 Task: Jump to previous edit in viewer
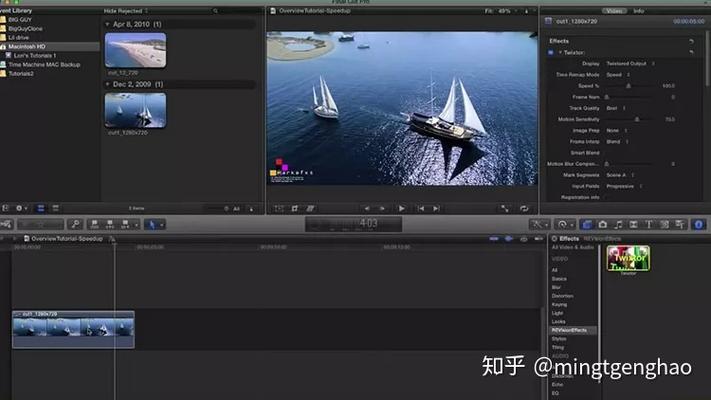point(421,209)
